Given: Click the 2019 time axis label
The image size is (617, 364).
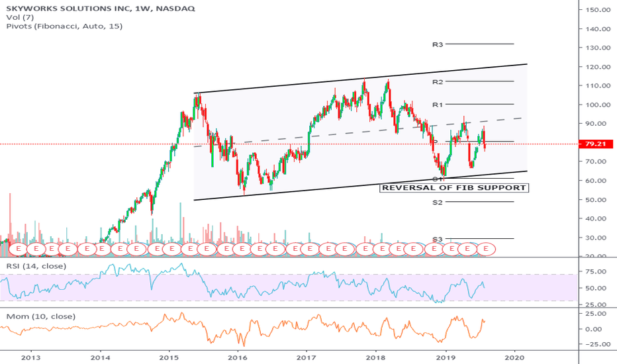Looking at the screenshot, I should click(x=446, y=357).
